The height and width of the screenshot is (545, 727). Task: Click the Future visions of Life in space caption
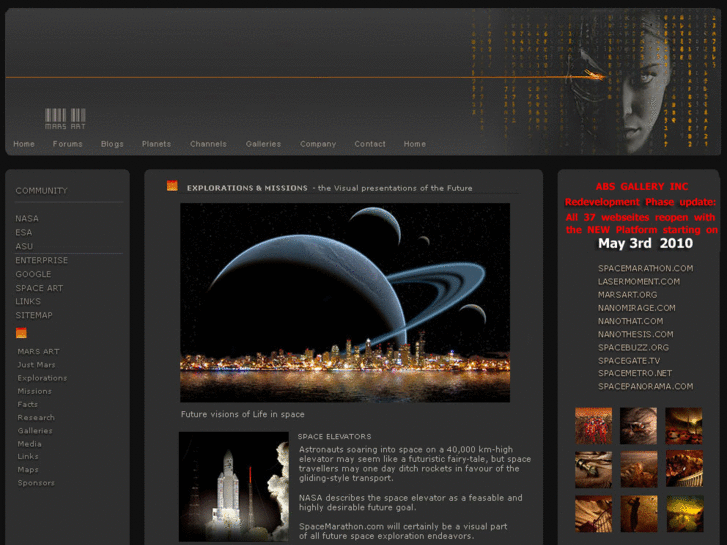tap(242, 414)
